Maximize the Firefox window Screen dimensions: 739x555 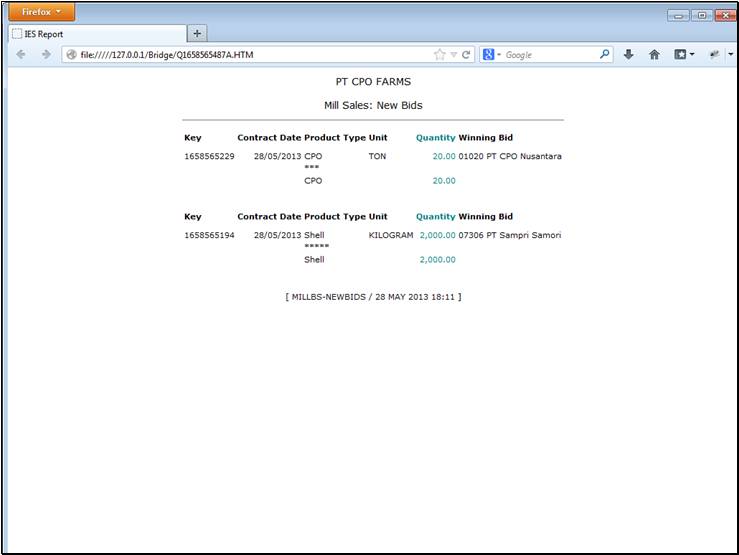point(702,16)
